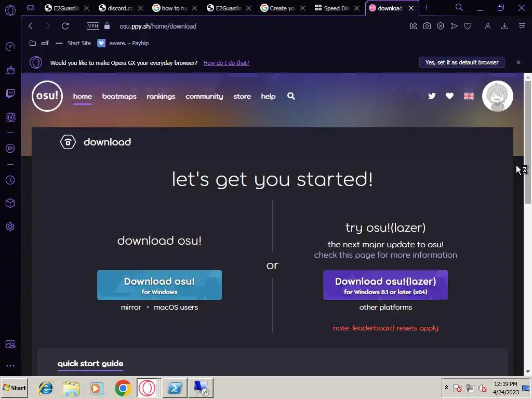This screenshot has height=399, width=532.
Task: Click the page vertical scrollbar thumb
Action: pos(528,142)
